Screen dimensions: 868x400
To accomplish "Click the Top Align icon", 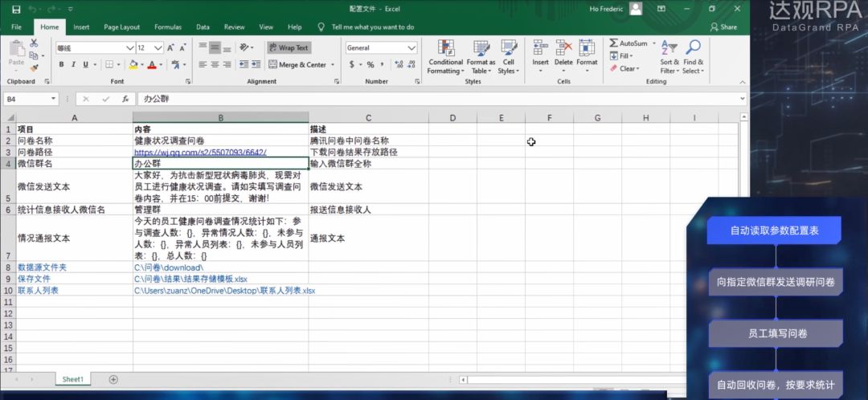I will coord(203,47).
